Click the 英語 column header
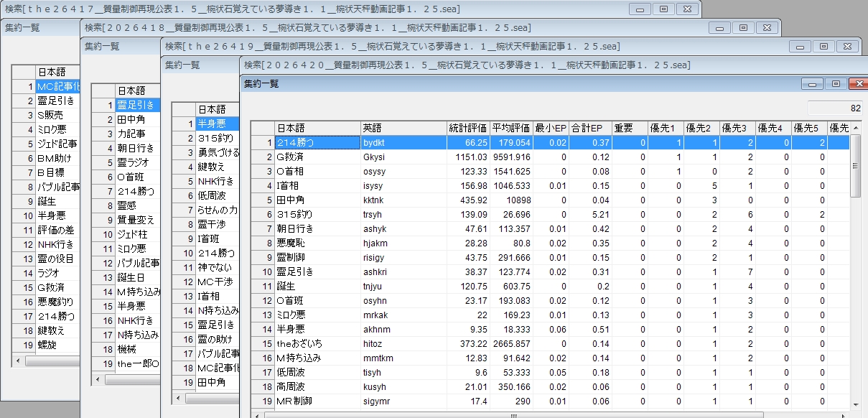 click(x=403, y=128)
